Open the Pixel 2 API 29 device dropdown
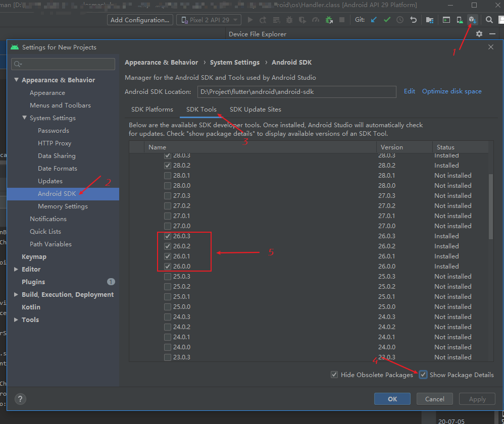The image size is (504, 424). [x=209, y=20]
